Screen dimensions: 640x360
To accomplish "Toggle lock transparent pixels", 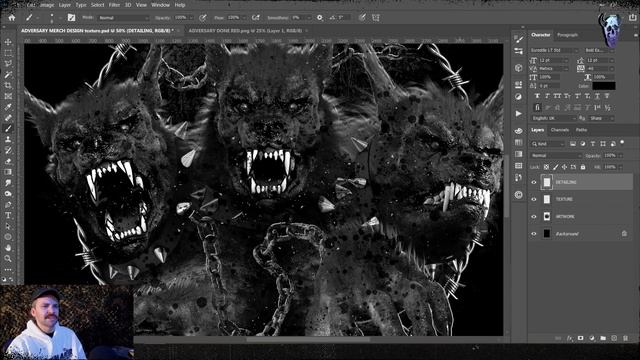I will (546, 167).
